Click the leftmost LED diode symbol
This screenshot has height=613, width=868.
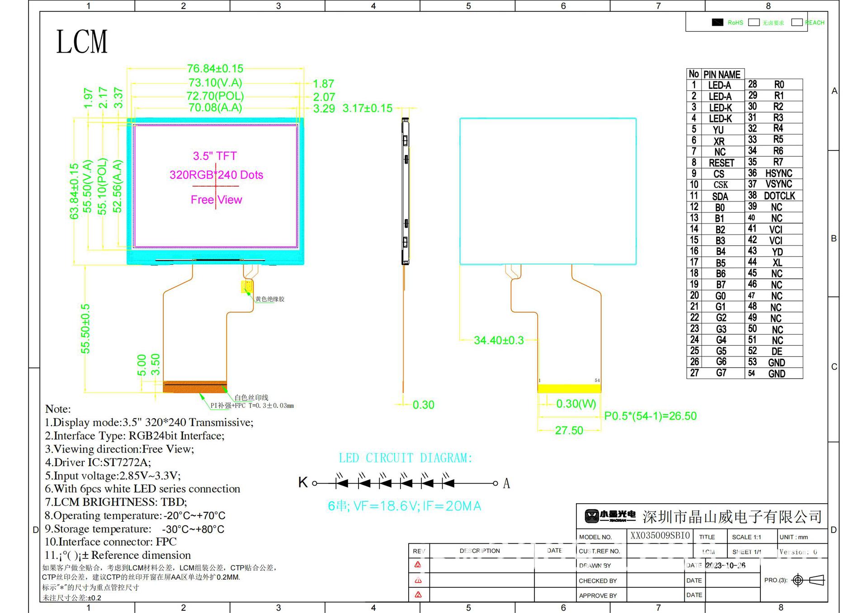342,483
